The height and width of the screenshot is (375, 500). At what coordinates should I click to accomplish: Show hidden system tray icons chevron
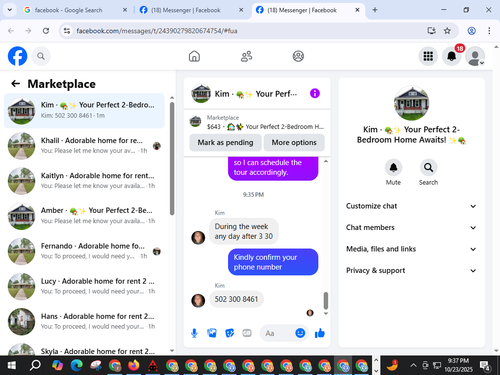(x=413, y=365)
